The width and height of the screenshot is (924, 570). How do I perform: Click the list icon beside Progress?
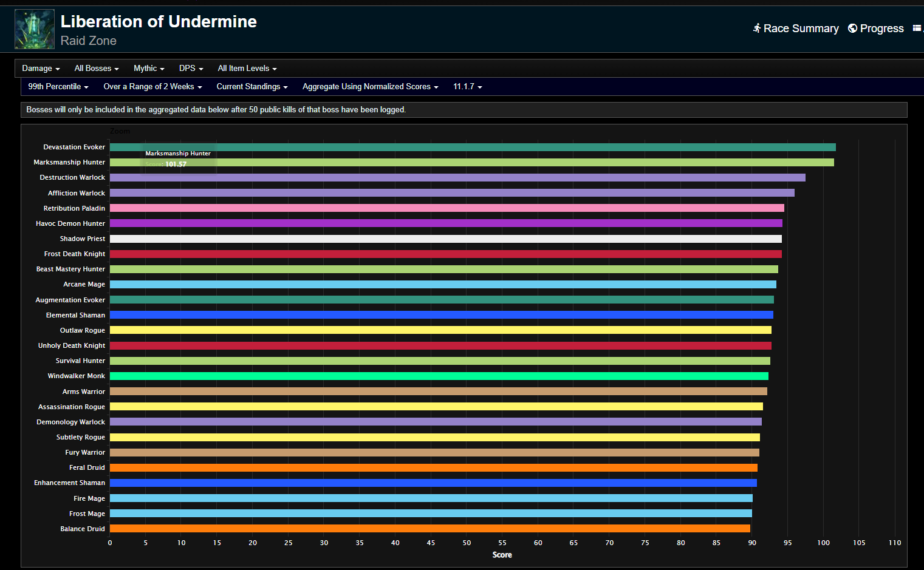coord(917,28)
